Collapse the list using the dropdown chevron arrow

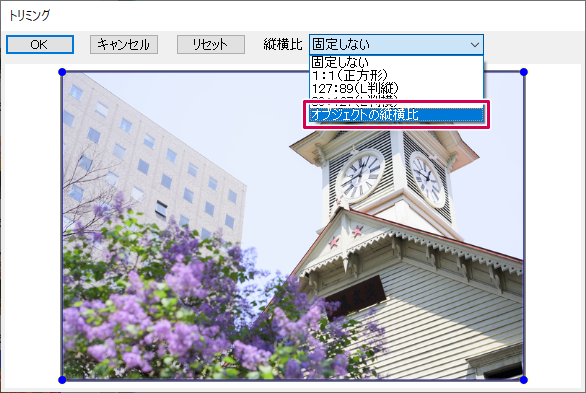point(475,45)
